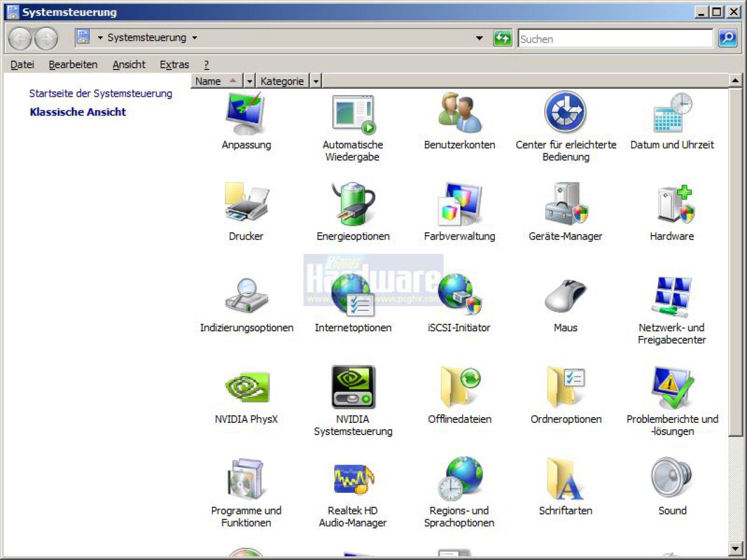Screen dimensions: 747x560
Task: Open the Name column dropdown arrow
Action: pos(250,81)
